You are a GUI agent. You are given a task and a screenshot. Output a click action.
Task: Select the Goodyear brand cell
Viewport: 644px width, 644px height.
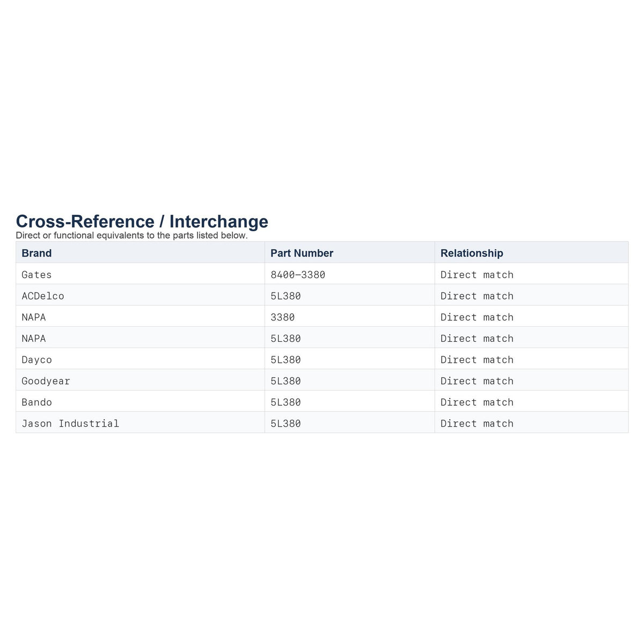pos(140,380)
